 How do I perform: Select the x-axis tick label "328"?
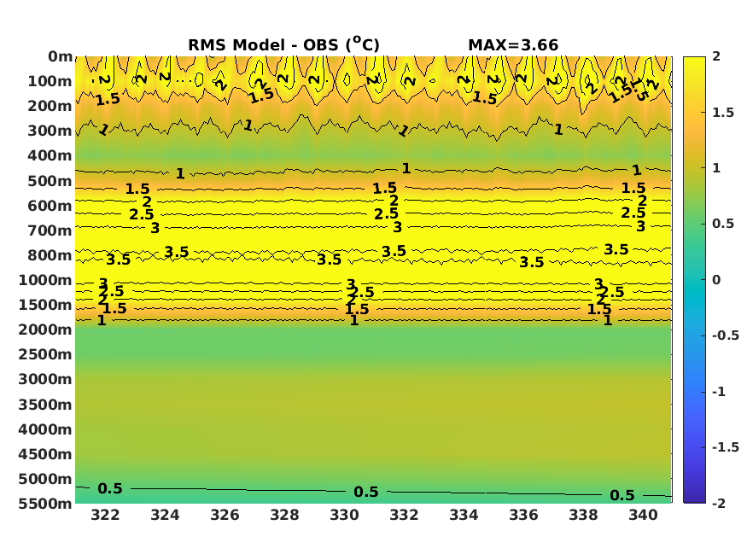point(284,516)
